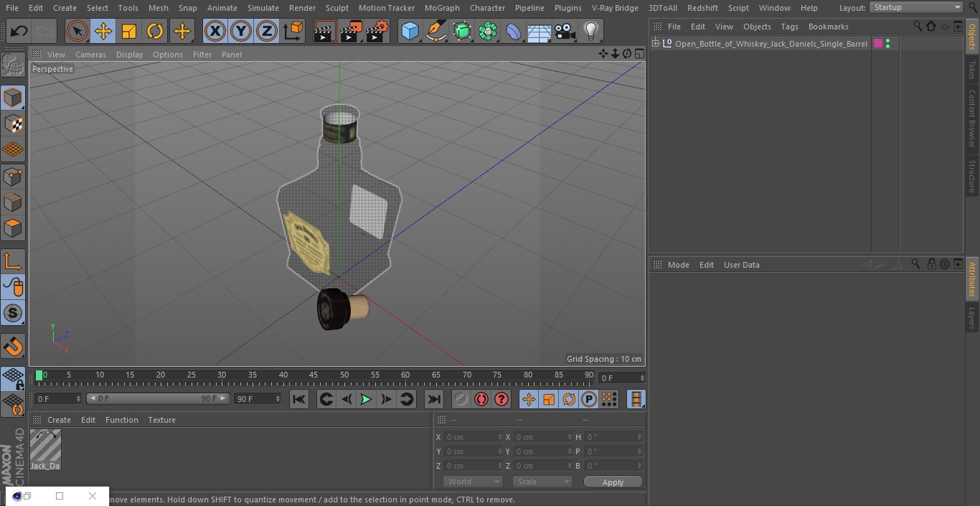Select the Live Selection tool
This screenshot has height=506, width=980.
77,31
